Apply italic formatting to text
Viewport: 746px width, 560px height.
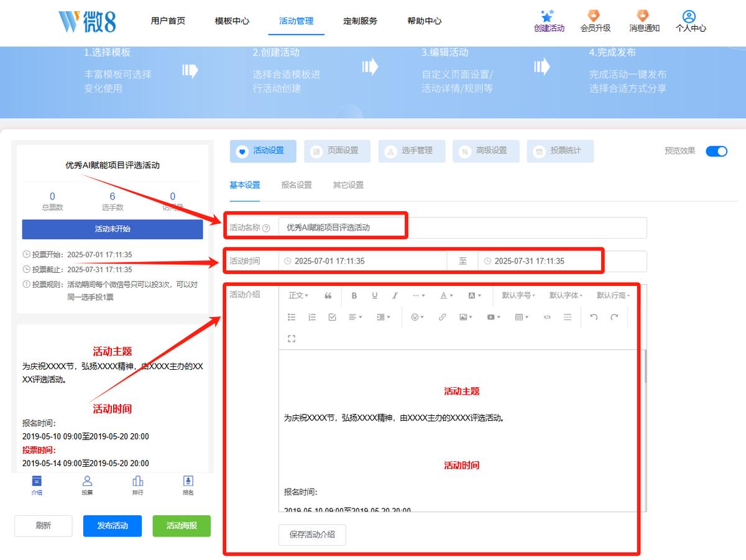394,296
